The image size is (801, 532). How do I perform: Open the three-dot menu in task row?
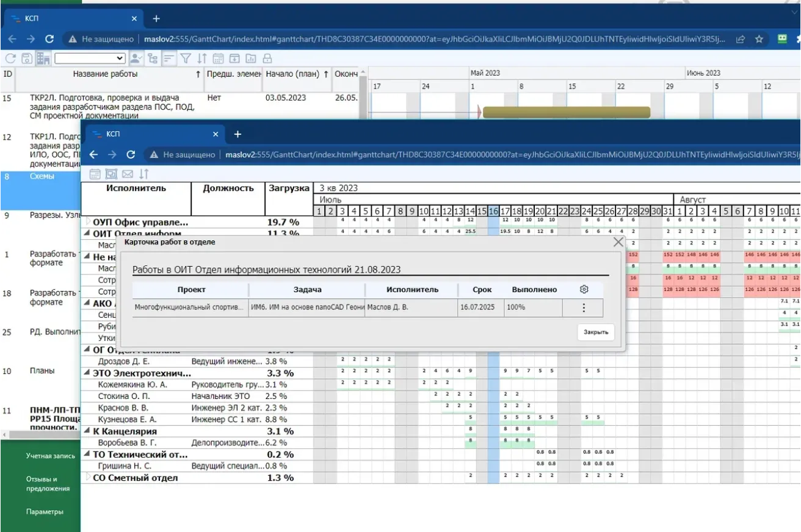(583, 308)
